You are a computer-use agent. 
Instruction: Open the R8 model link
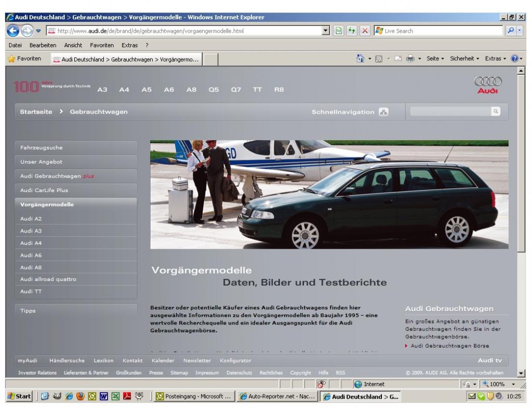point(279,90)
